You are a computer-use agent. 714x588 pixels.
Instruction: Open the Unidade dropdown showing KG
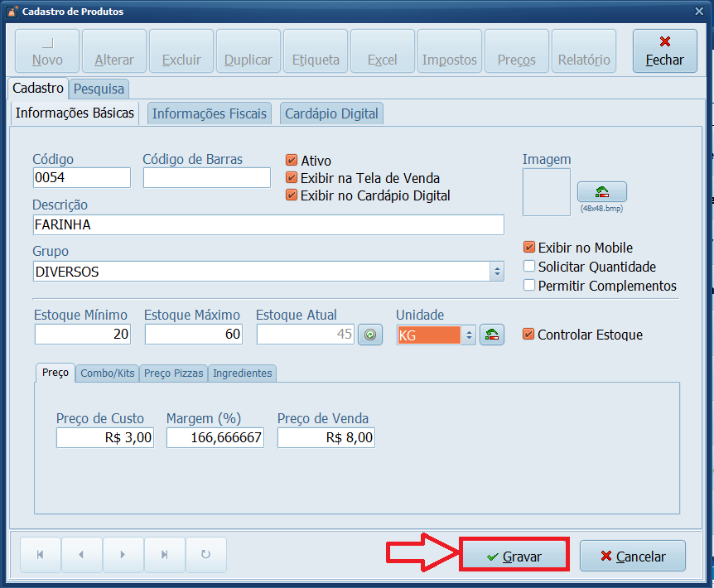tap(468, 335)
